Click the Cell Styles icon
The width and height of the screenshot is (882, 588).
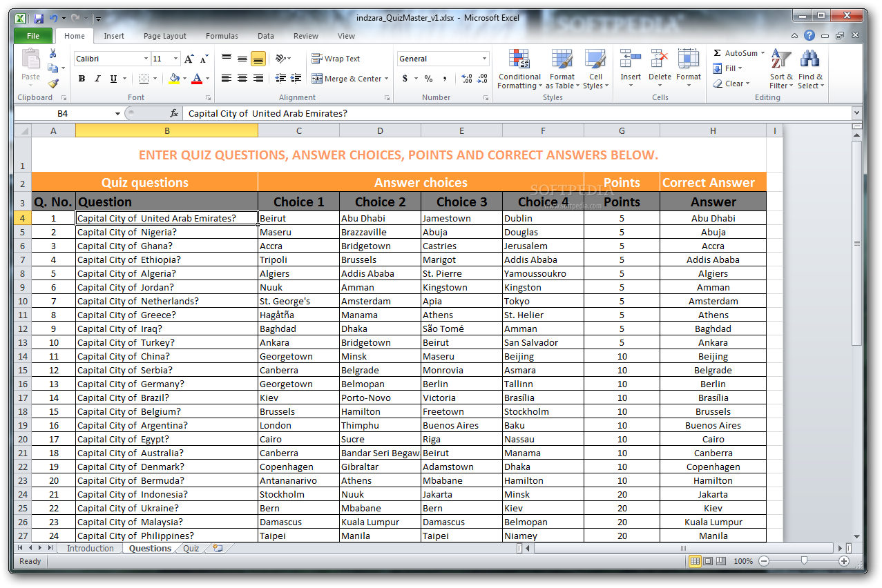pyautogui.click(x=595, y=59)
